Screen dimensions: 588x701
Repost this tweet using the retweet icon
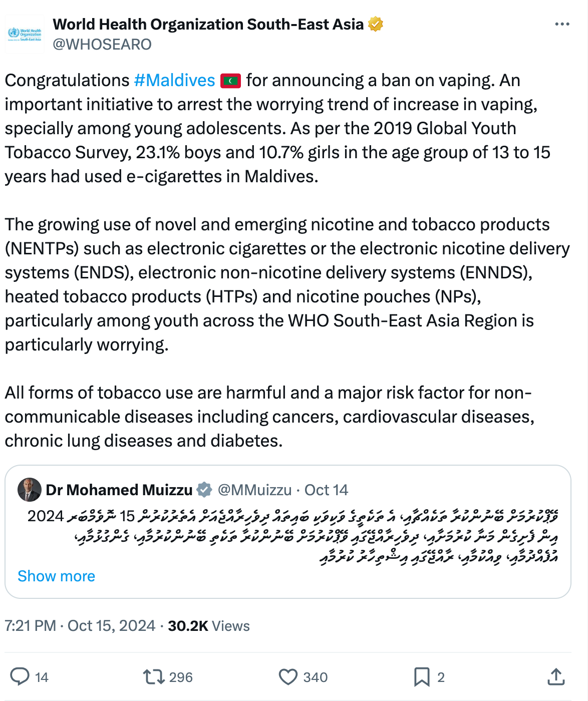click(154, 677)
